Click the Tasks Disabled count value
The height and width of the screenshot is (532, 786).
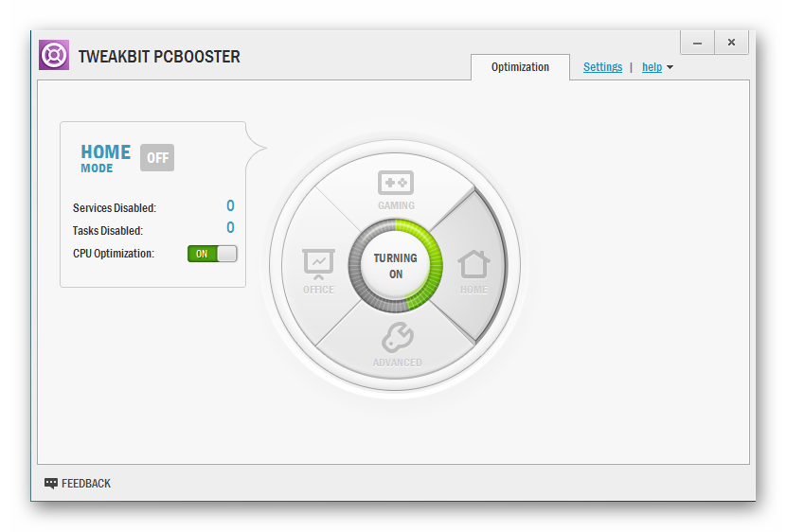(230, 228)
